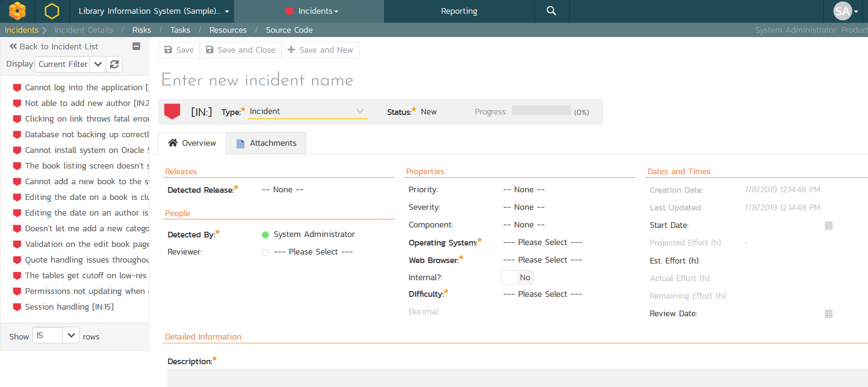Expand the incident Type dropdown
Screen dimensions: 868x387
[307, 112]
